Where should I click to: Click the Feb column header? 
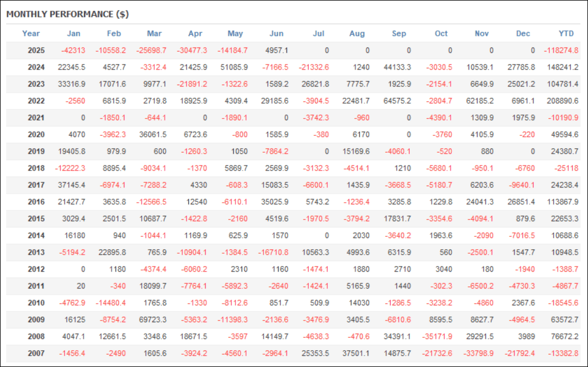pos(114,34)
